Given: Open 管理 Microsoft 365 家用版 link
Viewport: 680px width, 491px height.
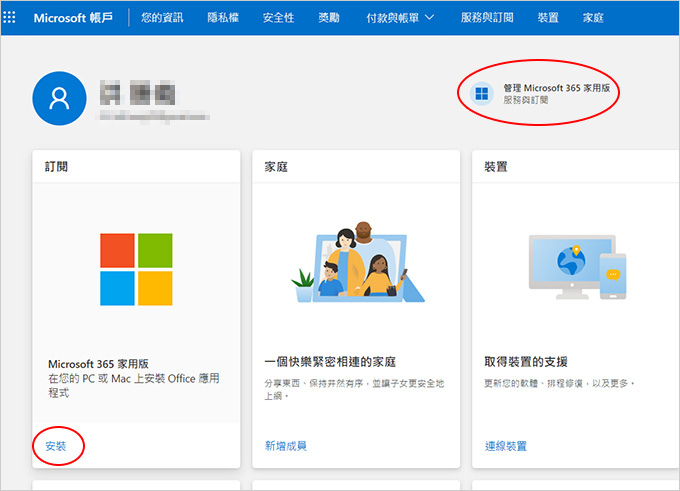Looking at the screenshot, I should pos(556,88).
